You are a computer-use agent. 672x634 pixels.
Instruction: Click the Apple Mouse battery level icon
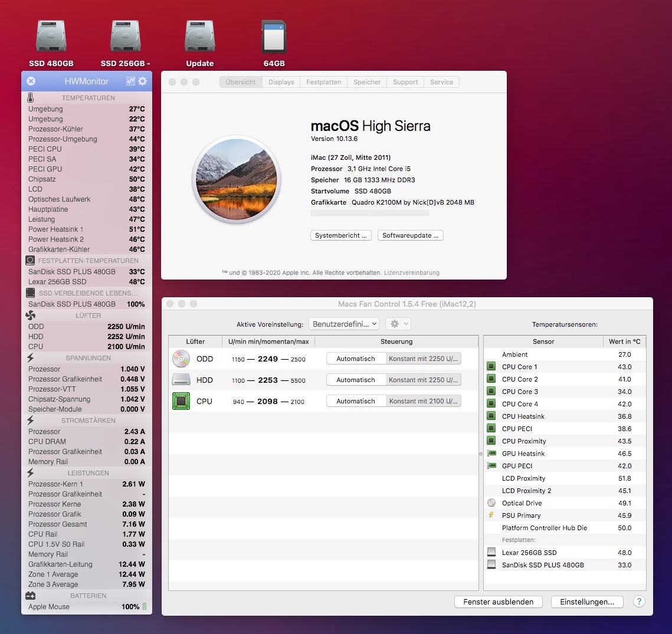145,607
